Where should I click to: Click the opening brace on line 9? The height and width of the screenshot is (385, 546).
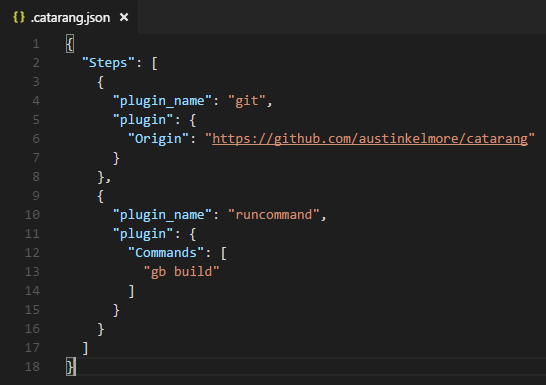pos(100,196)
